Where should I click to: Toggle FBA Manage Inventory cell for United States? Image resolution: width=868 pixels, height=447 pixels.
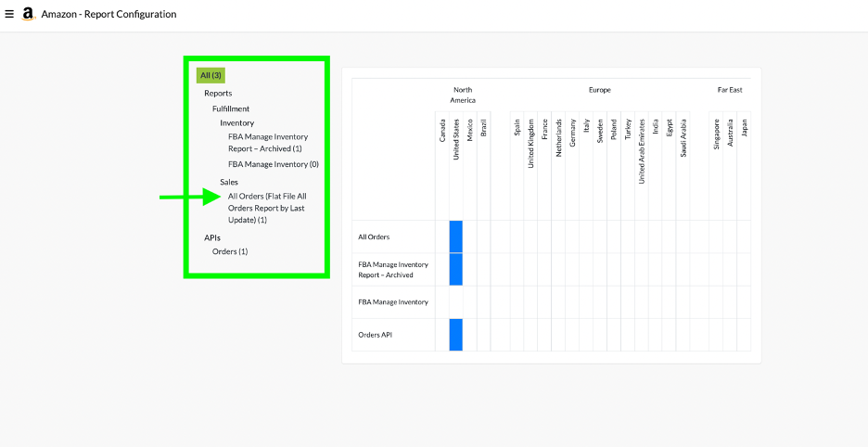click(x=456, y=302)
